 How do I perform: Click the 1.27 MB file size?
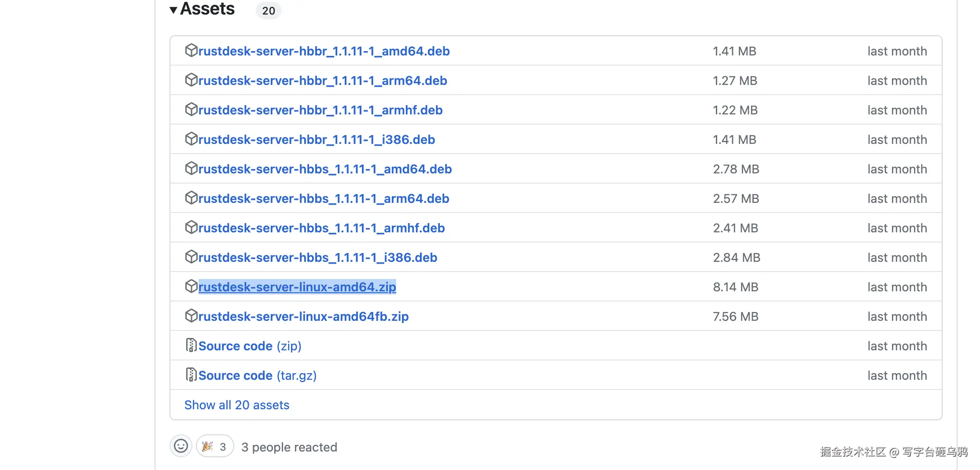point(735,81)
